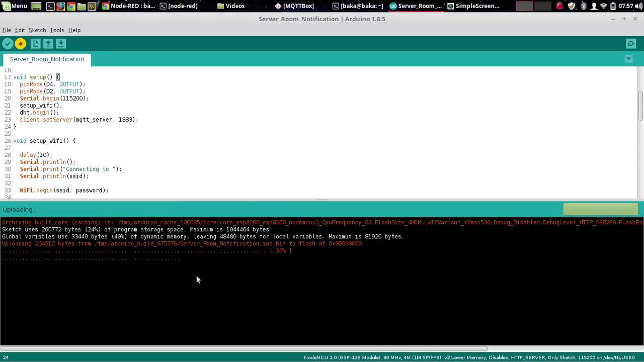Click Server_Room Arduino taskbar entry
Screen dimensions: 644x362
[x=417, y=6]
